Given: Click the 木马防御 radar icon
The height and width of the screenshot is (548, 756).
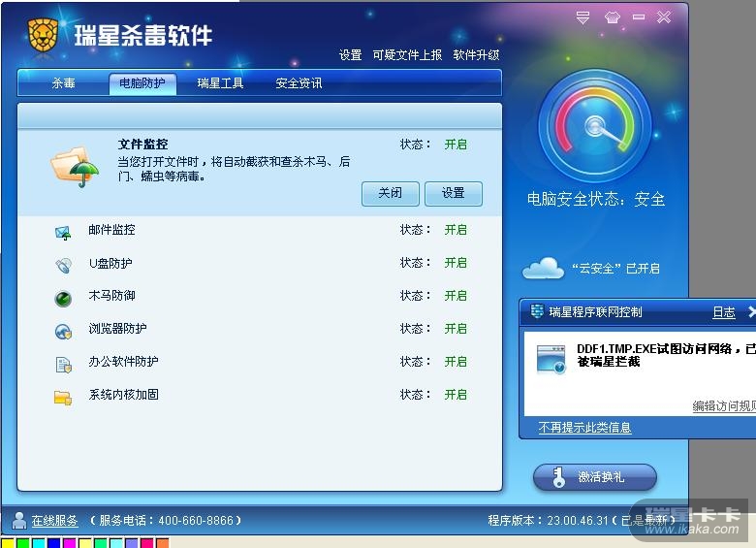Looking at the screenshot, I should (x=63, y=299).
